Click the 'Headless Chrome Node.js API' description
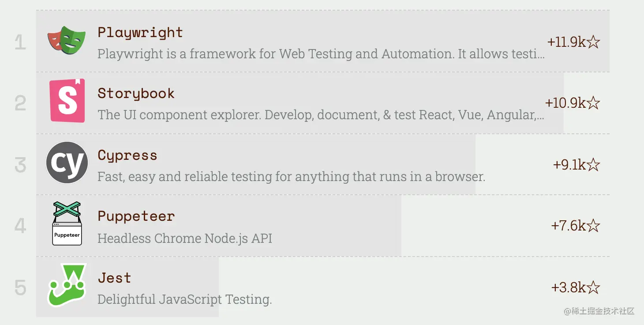The height and width of the screenshot is (325, 644). point(185,238)
